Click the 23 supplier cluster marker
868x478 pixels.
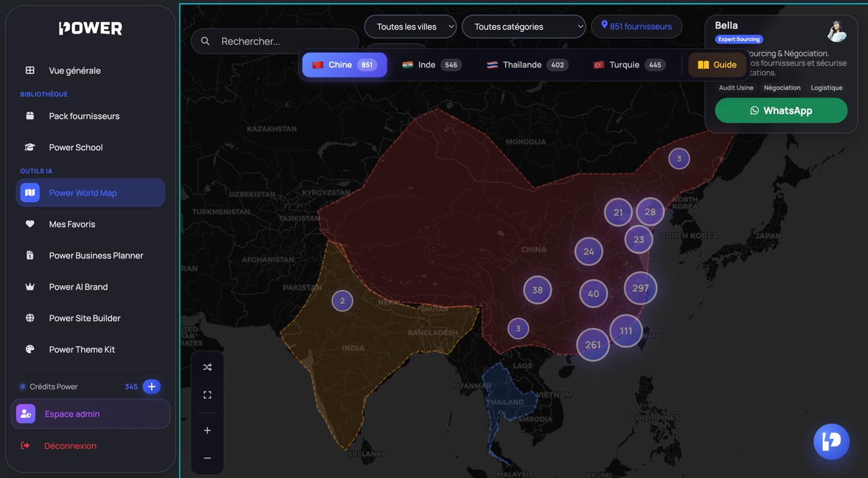[x=639, y=239]
